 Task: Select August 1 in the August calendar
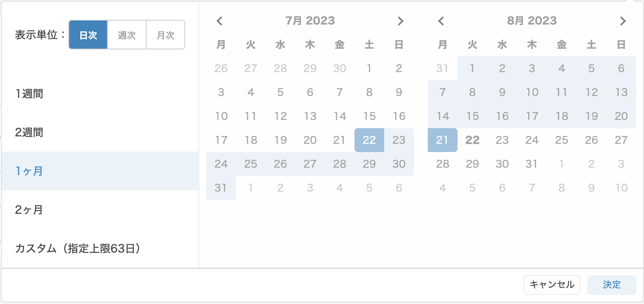(472, 68)
